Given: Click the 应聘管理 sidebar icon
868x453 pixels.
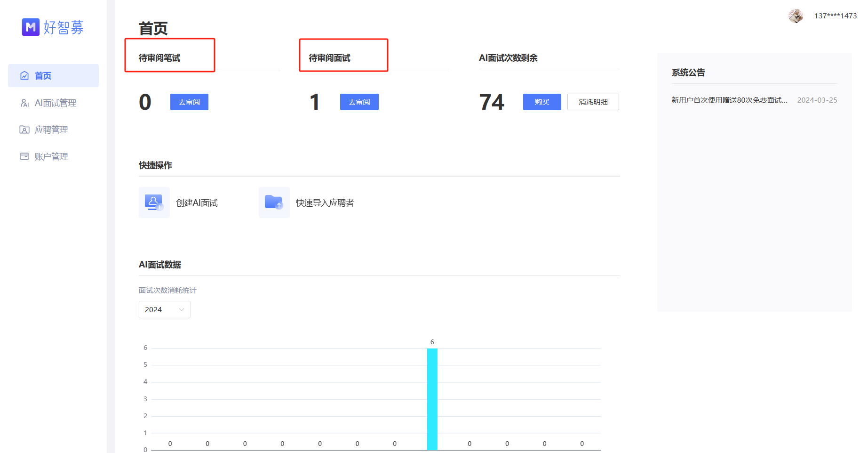Looking at the screenshot, I should coord(24,130).
